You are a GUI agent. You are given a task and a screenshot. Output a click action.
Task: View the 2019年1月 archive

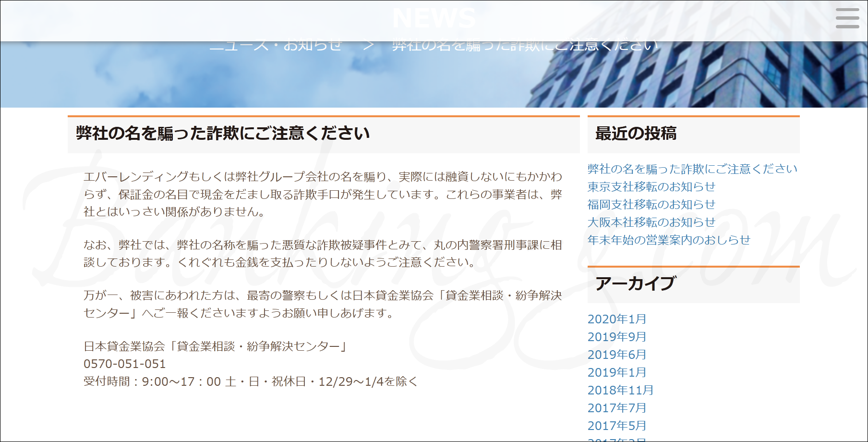tap(617, 372)
